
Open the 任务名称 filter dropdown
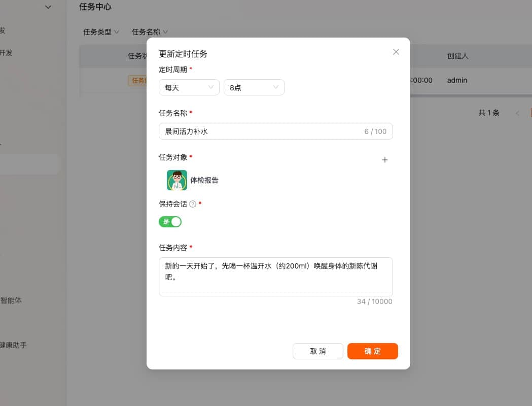150,32
